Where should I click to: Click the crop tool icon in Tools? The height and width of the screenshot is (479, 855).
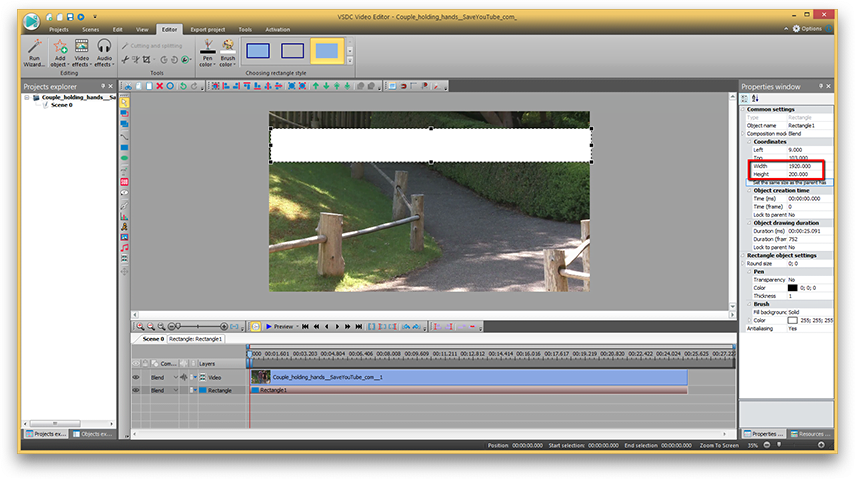146,59
